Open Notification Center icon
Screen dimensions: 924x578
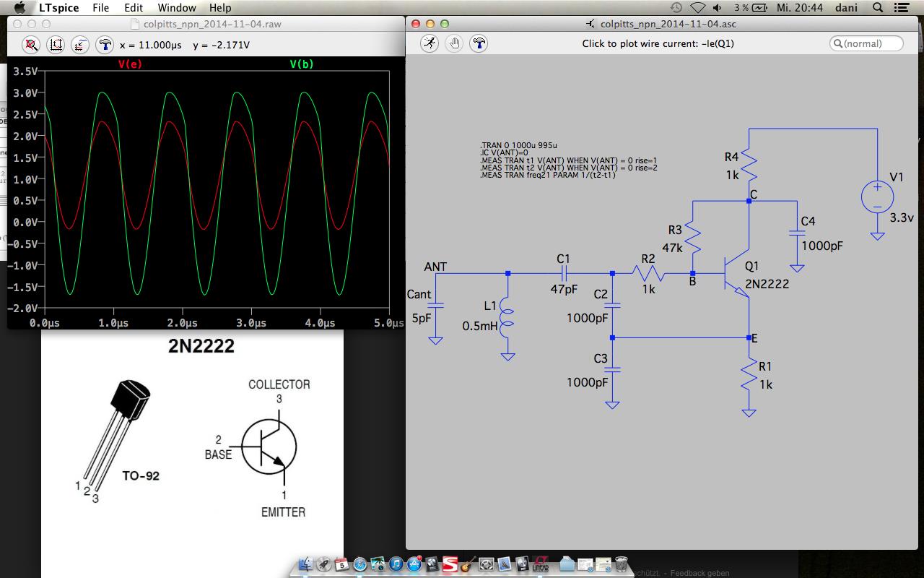[x=902, y=7]
